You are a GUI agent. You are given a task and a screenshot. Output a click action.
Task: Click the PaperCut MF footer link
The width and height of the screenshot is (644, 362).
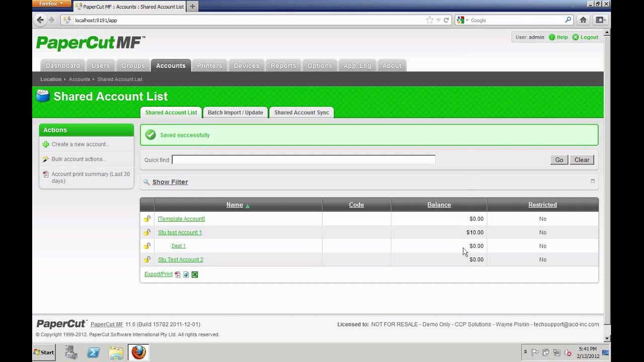[107, 325]
